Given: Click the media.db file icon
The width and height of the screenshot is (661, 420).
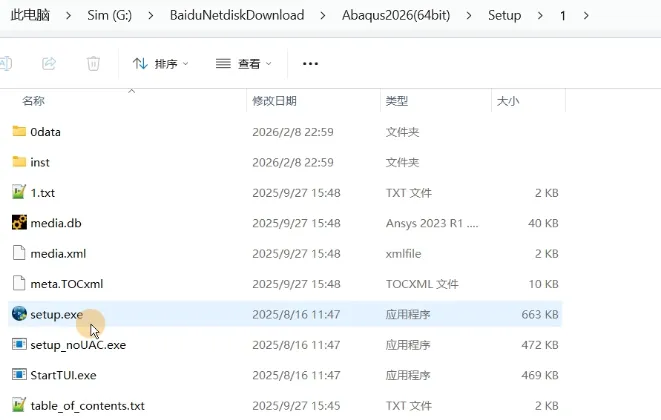Looking at the screenshot, I should 19,223.
